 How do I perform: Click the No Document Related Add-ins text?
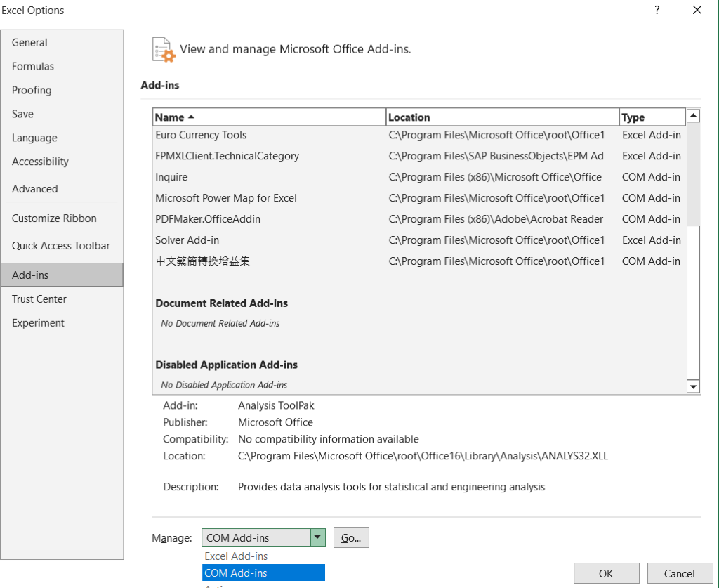(x=220, y=323)
